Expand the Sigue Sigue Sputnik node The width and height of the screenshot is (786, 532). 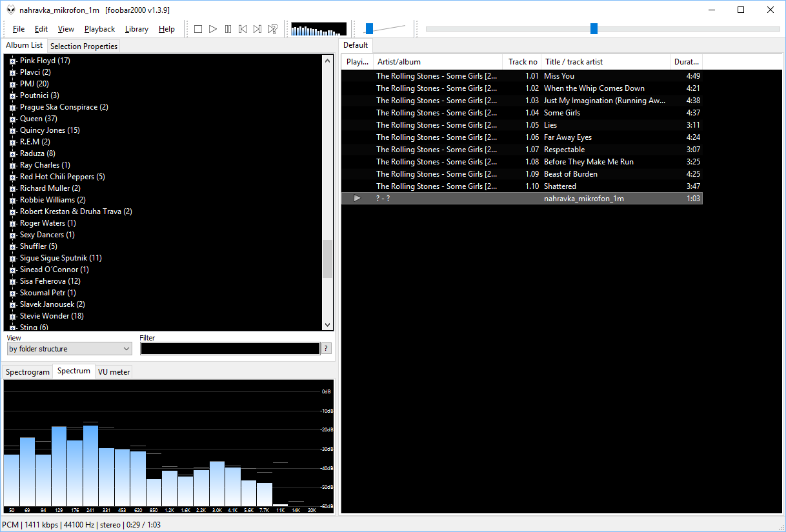click(x=12, y=259)
